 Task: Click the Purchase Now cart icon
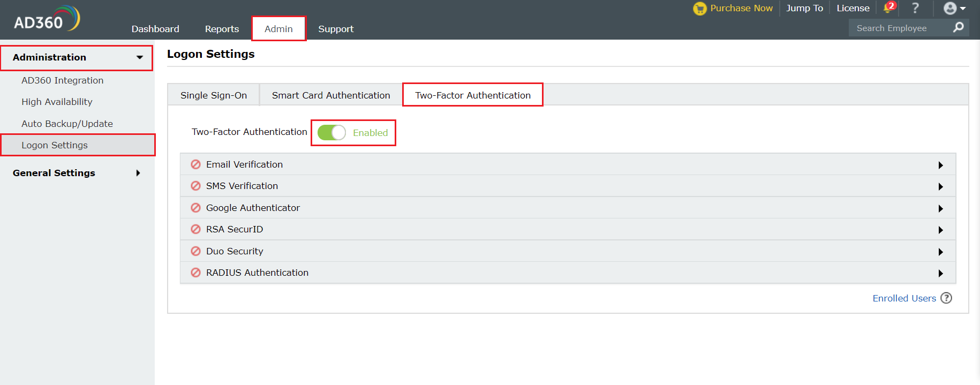[x=699, y=9]
